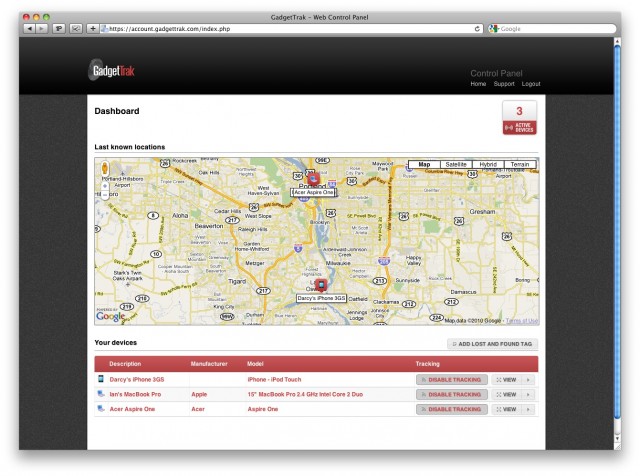The image size is (640, 476).
Task: Expand the arrow next to View for Acer Aspire One
Action: point(528,409)
